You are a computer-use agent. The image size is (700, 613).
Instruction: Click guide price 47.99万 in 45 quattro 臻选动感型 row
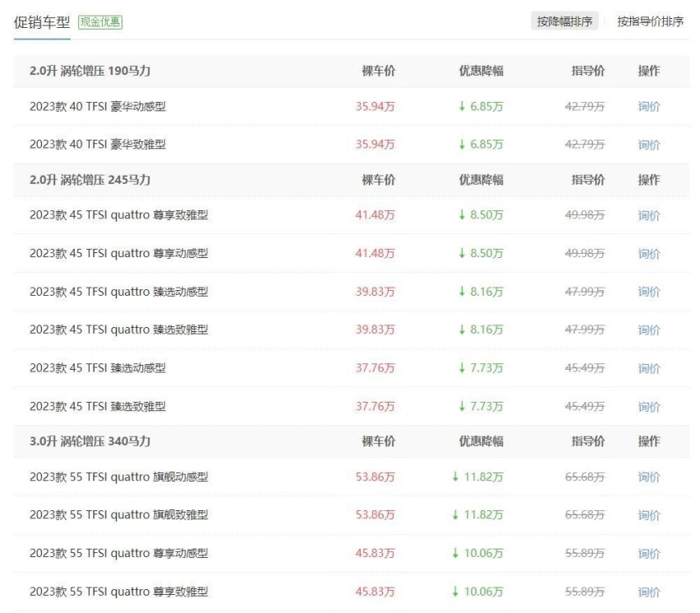585,292
